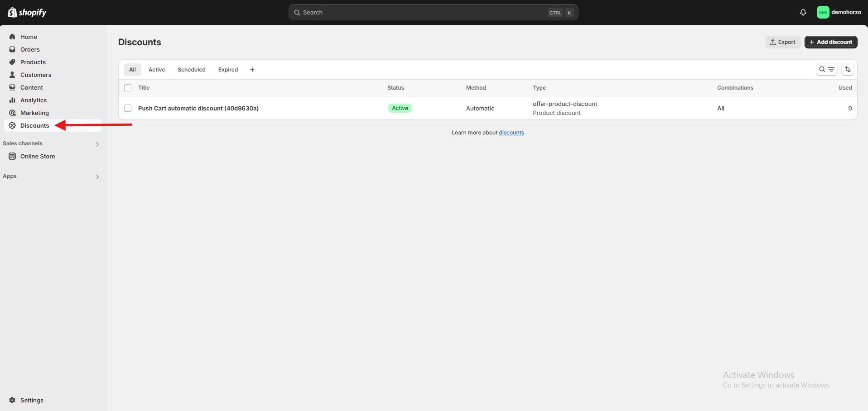The image size is (868, 411).
Task: Open Settings via the gear icon
Action: pyautogui.click(x=12, y=400)
